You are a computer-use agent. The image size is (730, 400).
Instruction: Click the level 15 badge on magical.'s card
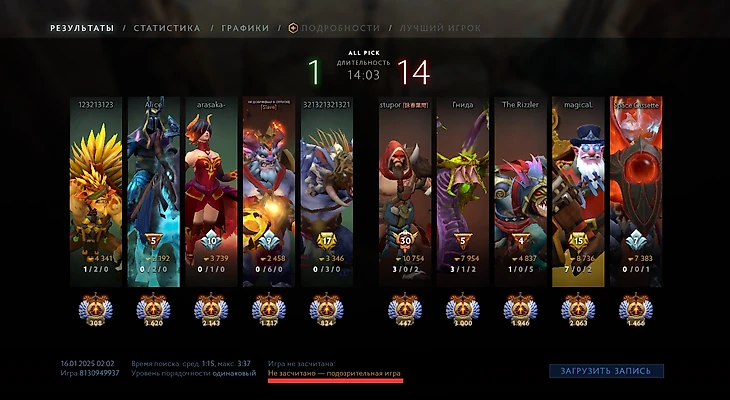click(578, 240)
